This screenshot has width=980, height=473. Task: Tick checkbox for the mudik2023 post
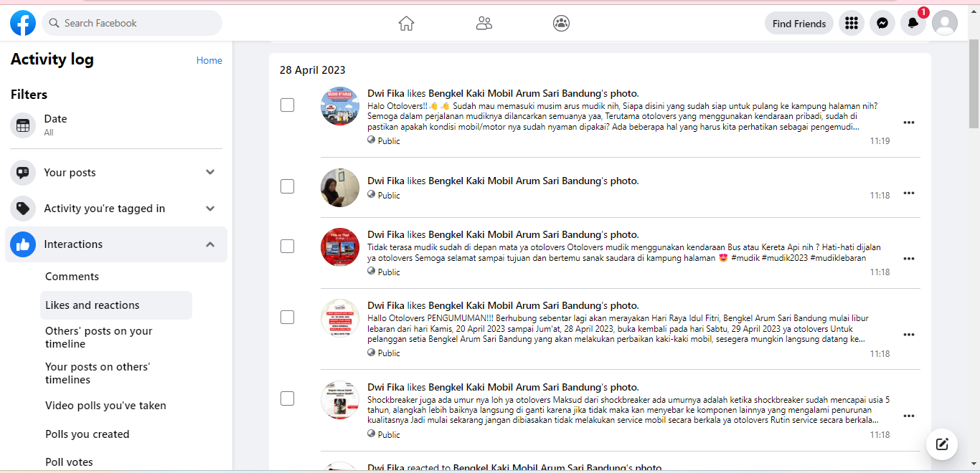(287, 246)
